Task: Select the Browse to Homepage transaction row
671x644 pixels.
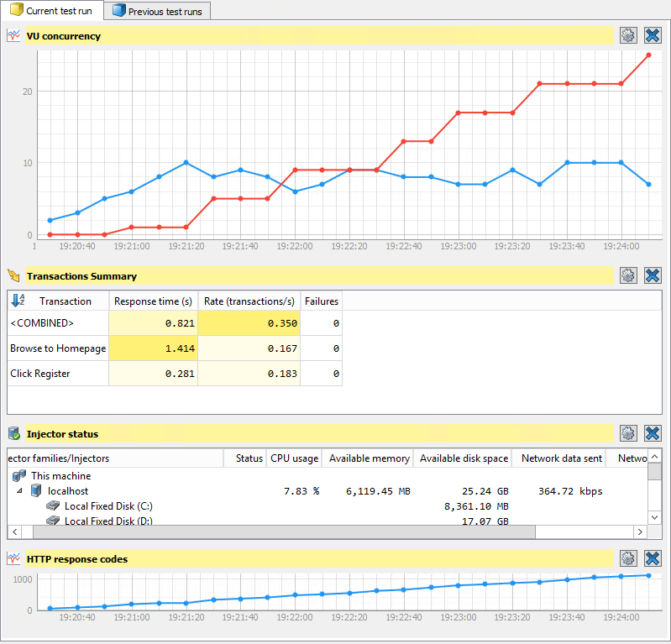Action: (x=58, y=348)
